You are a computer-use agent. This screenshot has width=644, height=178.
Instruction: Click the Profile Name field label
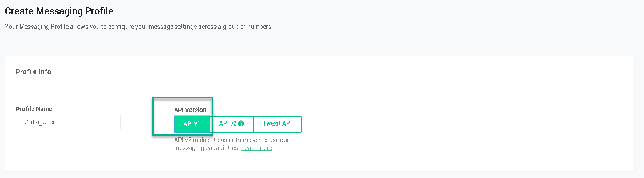pyautogui.click(x=34, y=109)
